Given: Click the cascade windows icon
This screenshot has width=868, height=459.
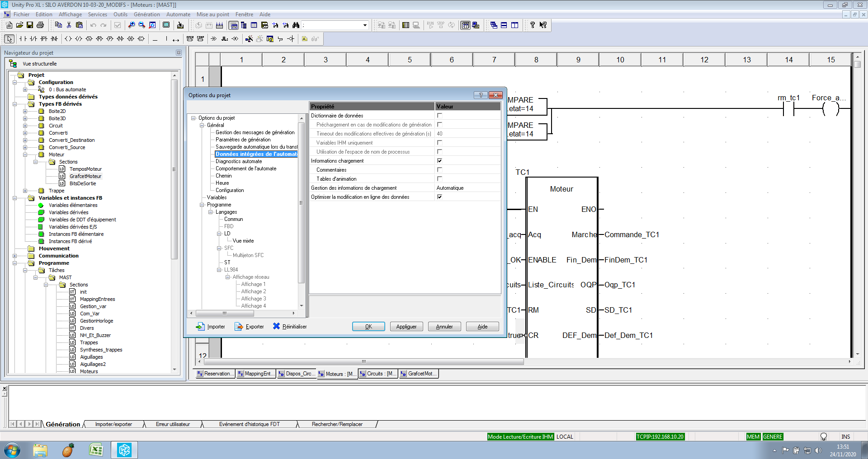Looking at the screenshot, I should tap(494, 25).
